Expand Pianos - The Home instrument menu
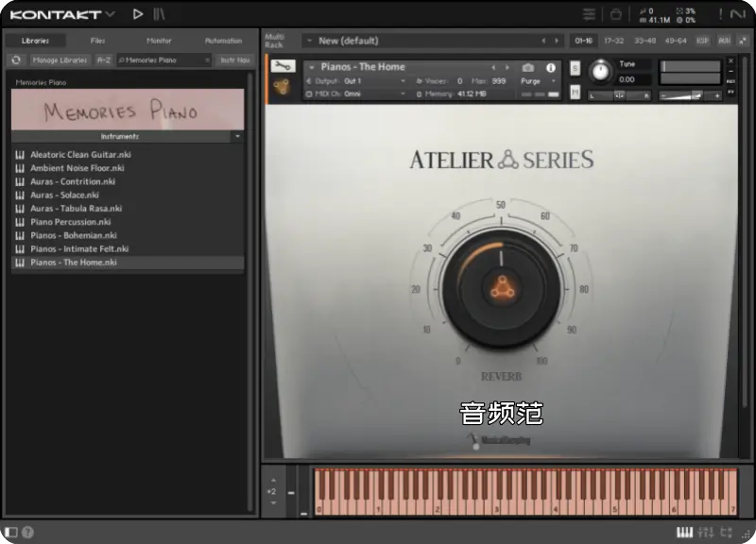This screenshot has height=544, width=756. click(x=312, y=67)
